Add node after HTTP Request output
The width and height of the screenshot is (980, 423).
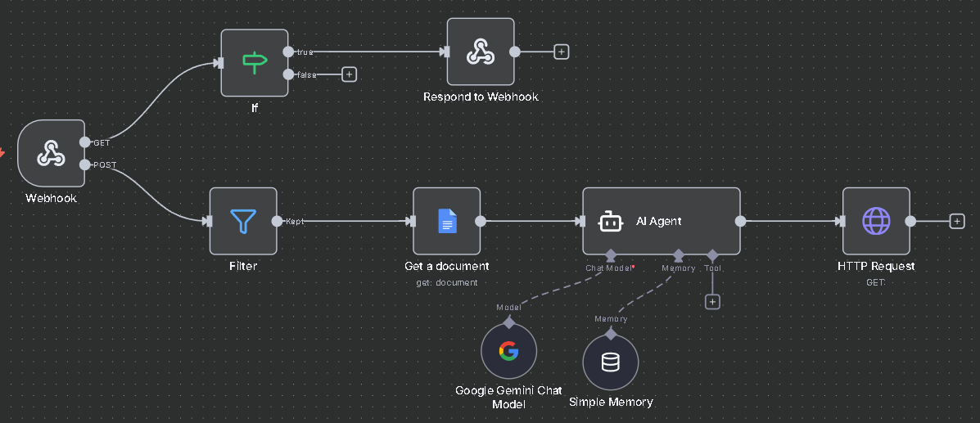tap(956, 221)
